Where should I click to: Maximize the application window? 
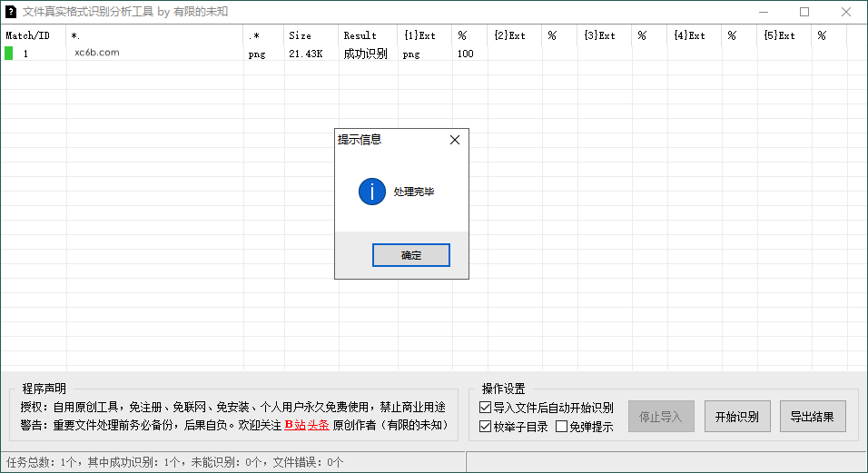tap(804, 12)
